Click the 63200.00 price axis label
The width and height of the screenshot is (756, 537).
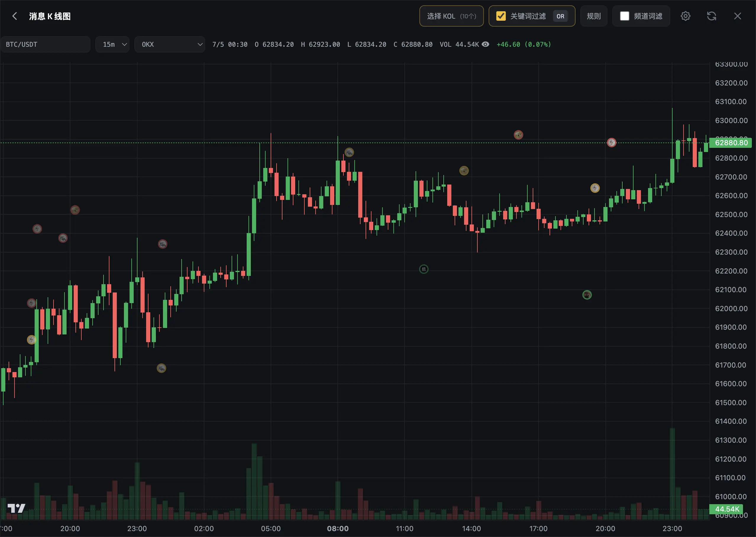[731, 83]
